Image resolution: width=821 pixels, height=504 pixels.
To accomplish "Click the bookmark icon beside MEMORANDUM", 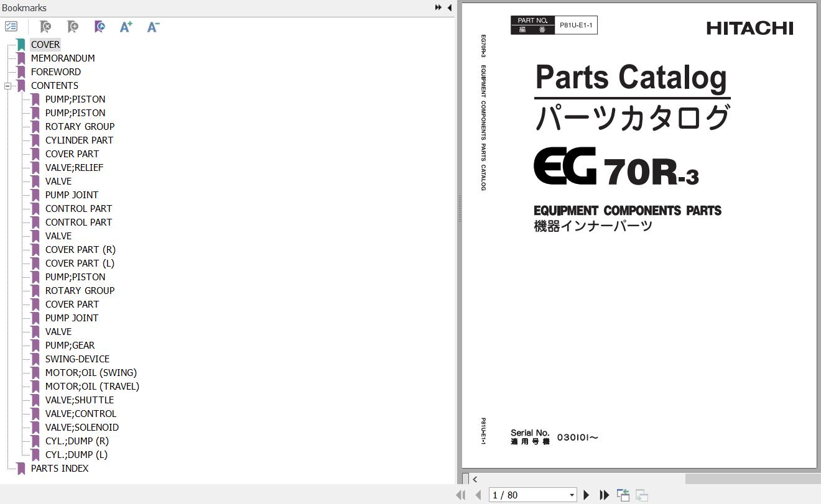I will pyautogui.click(x=21, y=58).
